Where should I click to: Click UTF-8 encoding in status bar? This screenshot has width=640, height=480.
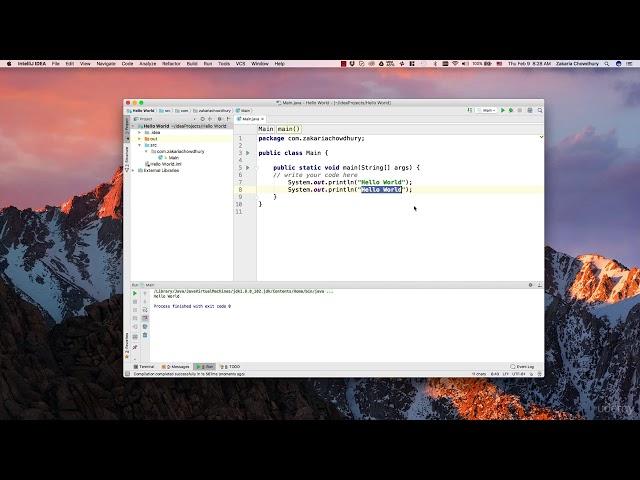(x=518, y=374)
